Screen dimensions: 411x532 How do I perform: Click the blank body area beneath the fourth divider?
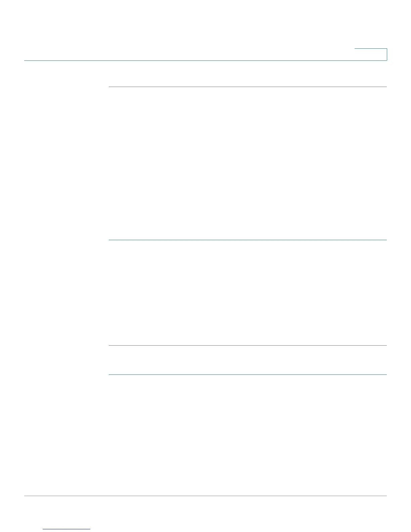[248, 435]
